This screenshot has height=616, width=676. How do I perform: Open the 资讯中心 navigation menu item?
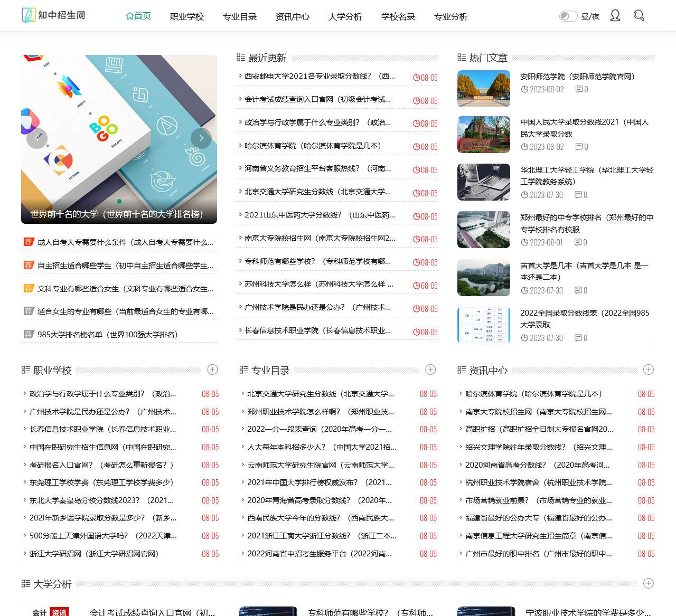tap(293, 16)
